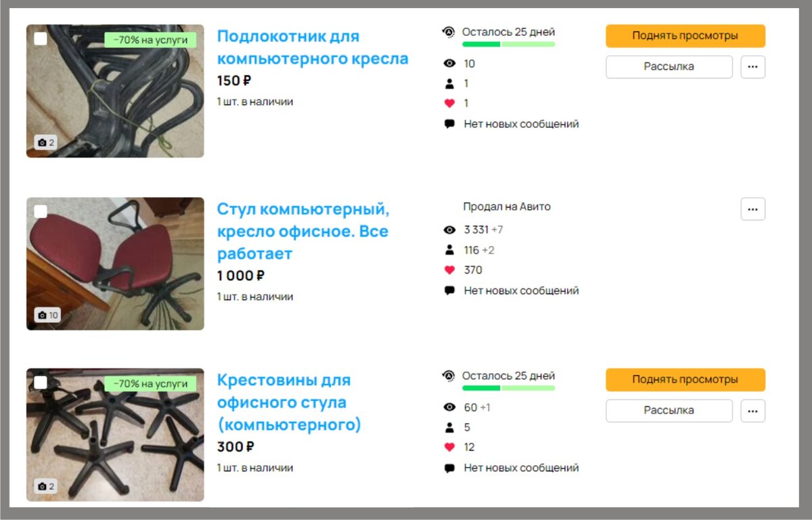Click the views eye icon showing 60

point(449,408)
